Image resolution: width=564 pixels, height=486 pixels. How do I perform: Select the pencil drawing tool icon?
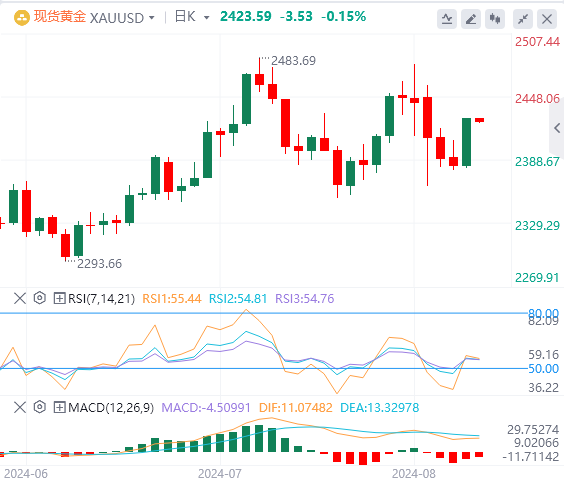[471, 19]
